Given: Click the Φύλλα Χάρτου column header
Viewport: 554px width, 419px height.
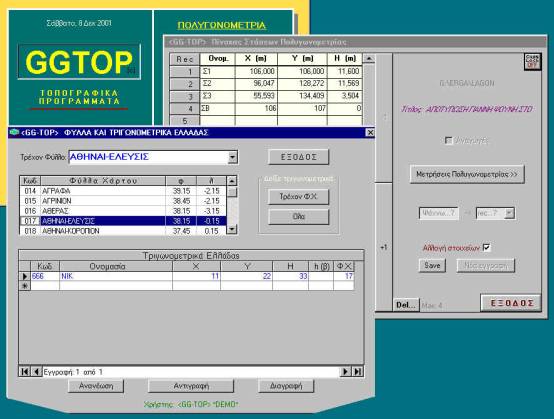Looking at the screenshot, I should click(103, 181).
